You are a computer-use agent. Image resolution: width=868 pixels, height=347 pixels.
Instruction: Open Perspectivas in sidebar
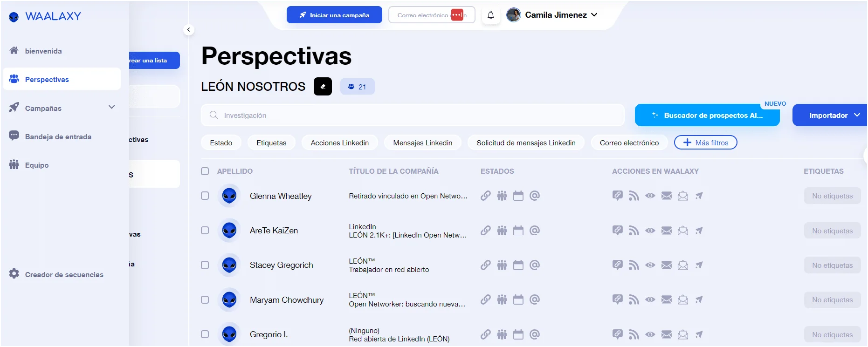62,79
